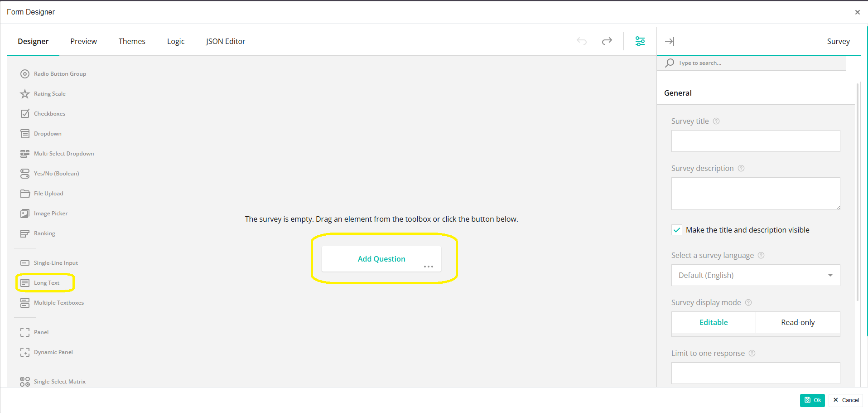Click the Add Question button
Viewport: 868px width, 413px height.
[381, 259]
